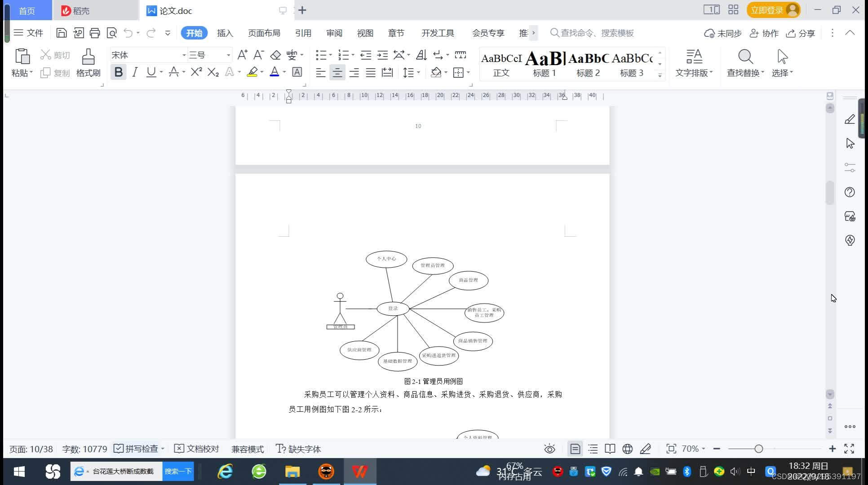Screen dimensions: 868x485
Task: Expand bullet list options arrow
Action: [x=331, y=55]
